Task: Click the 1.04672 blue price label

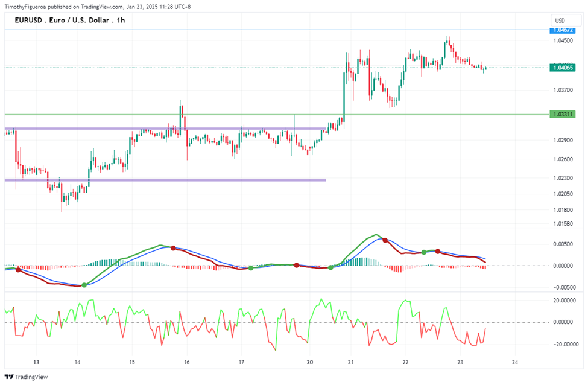Action: [563, 30]
